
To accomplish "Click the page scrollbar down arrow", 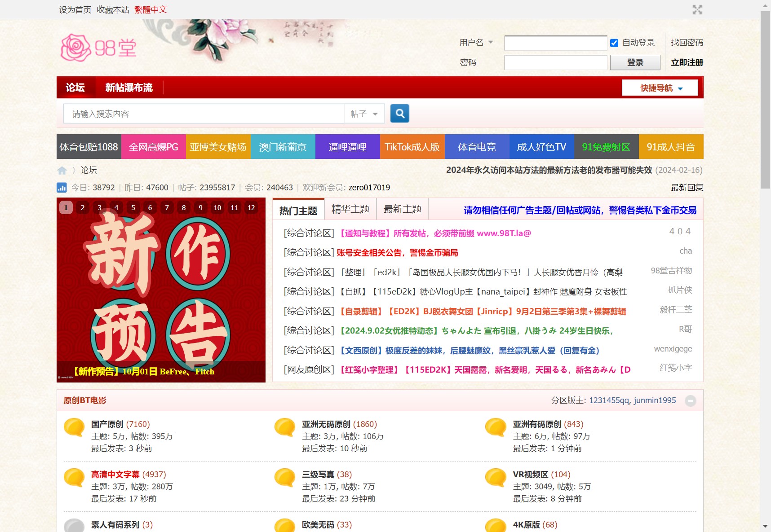I will pyautogui.click(x=765, y=526).
